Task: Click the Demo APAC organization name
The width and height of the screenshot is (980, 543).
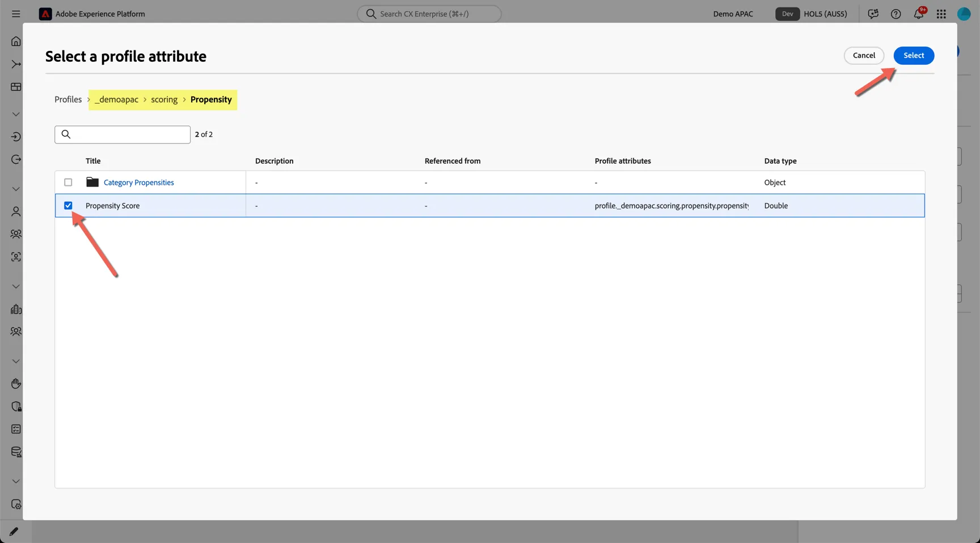Action: [733, 14]
